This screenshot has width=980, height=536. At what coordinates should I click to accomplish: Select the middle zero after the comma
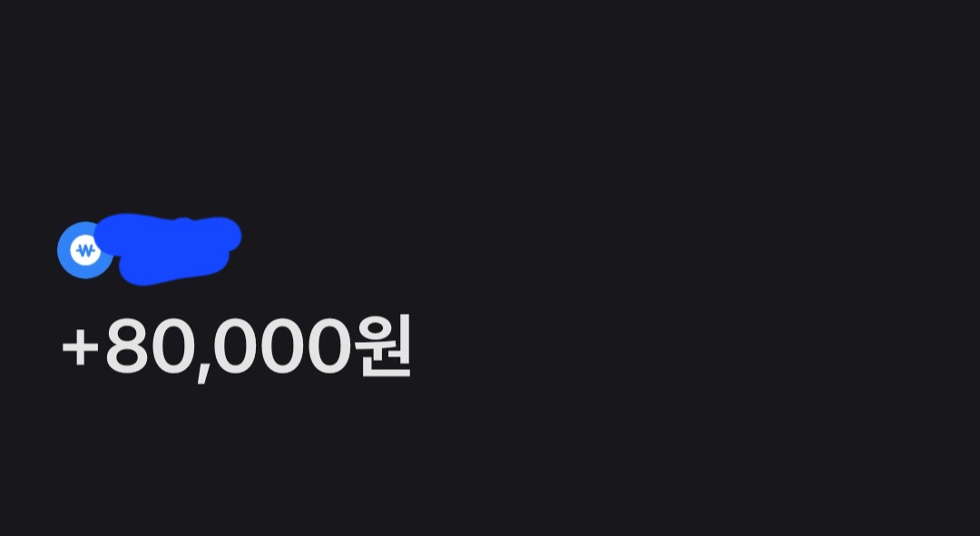280,346
